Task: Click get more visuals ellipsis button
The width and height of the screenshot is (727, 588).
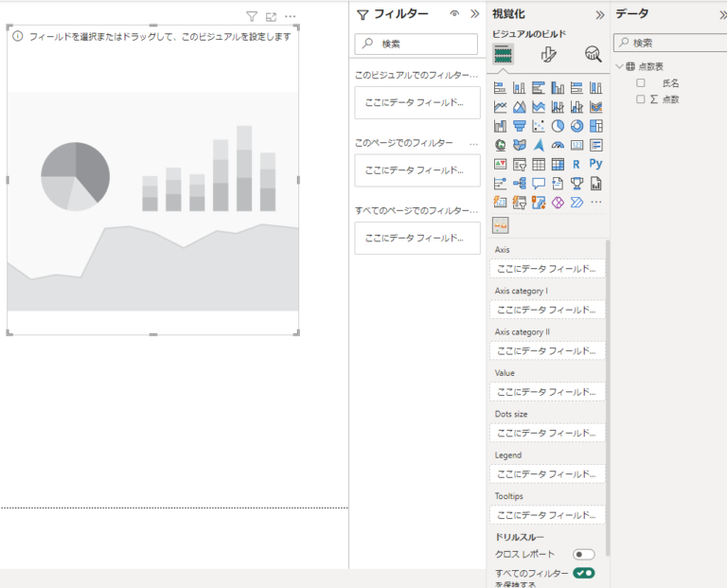Action: pos(596,202)
